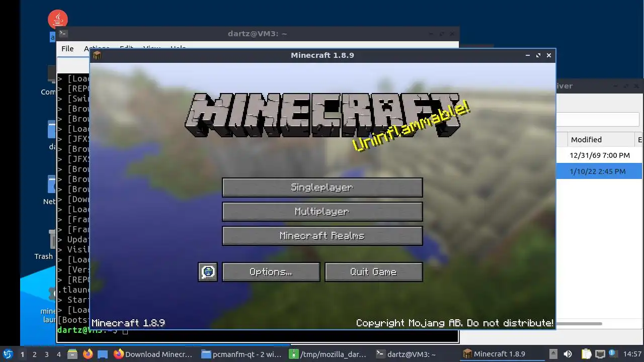Click the Quit Game button
Image resolution: width=644 pixels, height=362 pixels.
coord(373,272)
